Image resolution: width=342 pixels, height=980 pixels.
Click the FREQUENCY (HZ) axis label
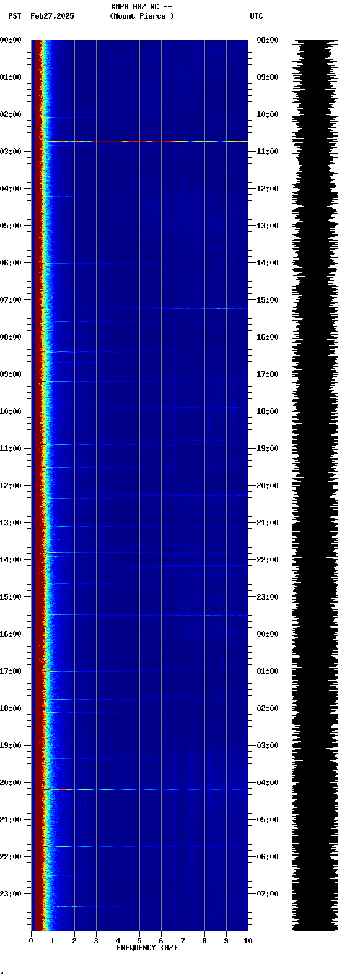[147, 948]
